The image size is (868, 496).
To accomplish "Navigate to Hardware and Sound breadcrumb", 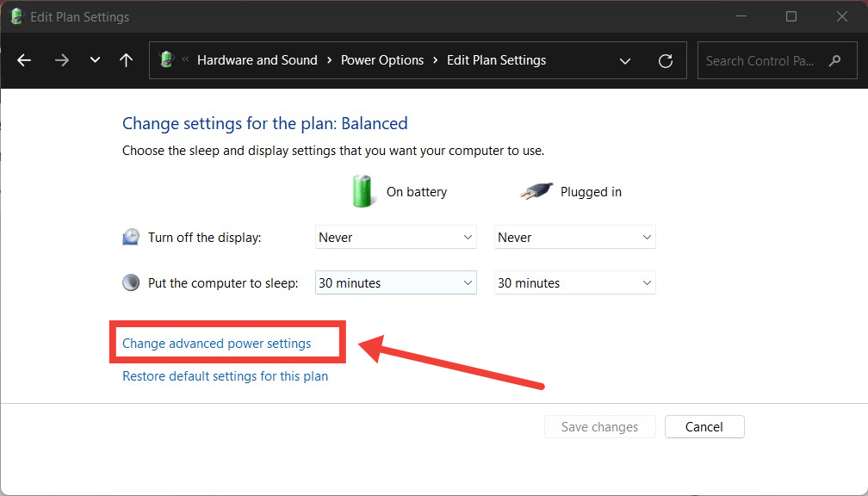I will click(257, 60).
